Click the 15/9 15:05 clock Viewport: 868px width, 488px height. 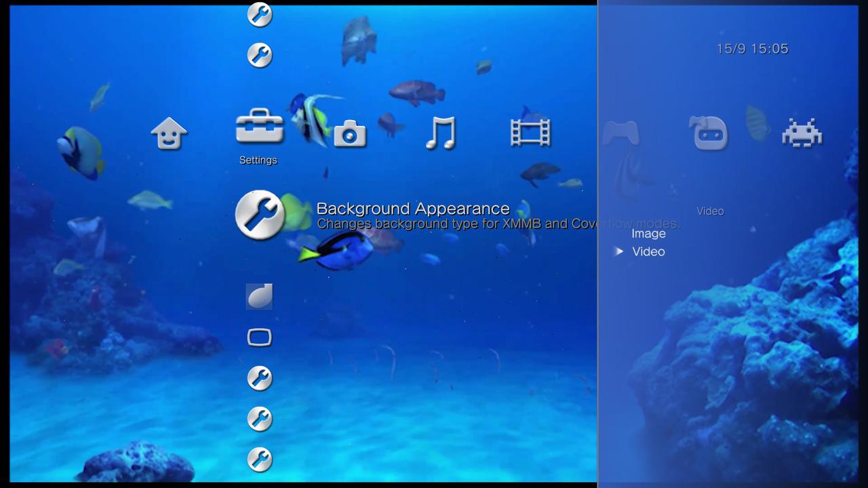pos(753,49)
